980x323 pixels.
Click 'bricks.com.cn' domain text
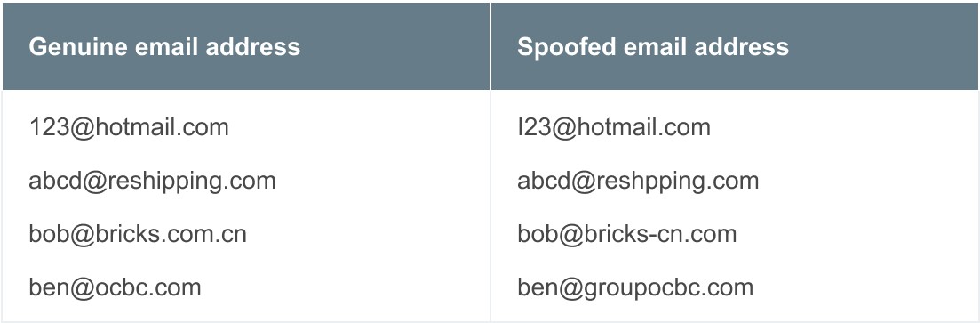coord(167,234)
